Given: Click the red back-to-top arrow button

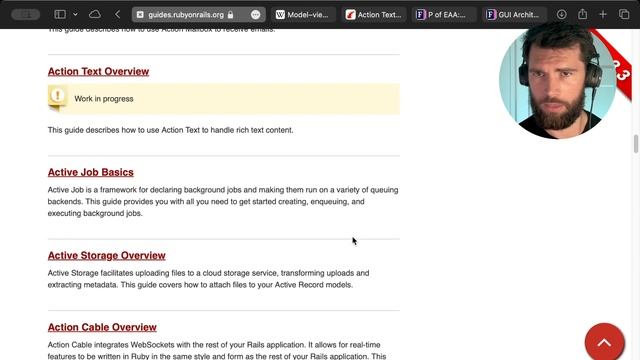Looking at the screenshot, I should pyautogui.click(x=604, y=343).
